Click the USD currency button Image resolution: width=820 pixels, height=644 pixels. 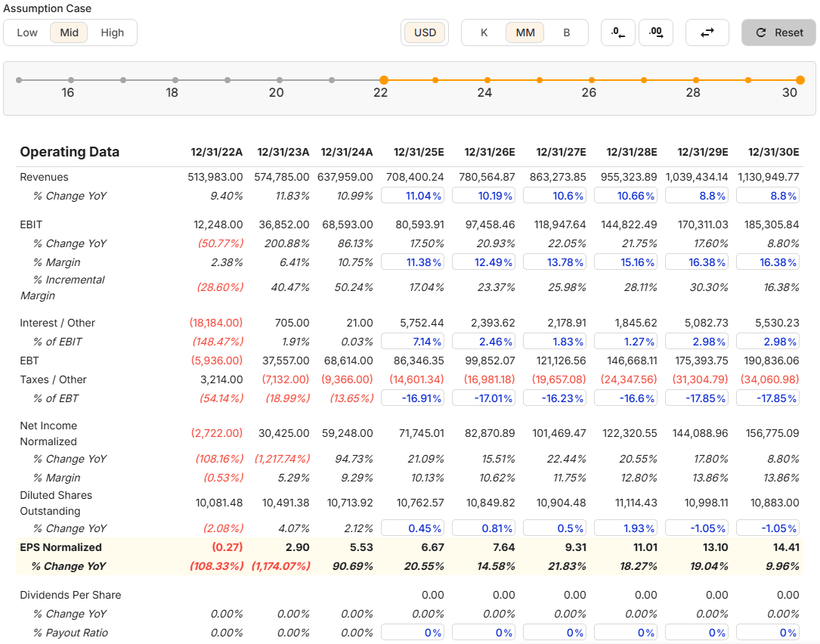pyautogui.click(x=425, y=33)
